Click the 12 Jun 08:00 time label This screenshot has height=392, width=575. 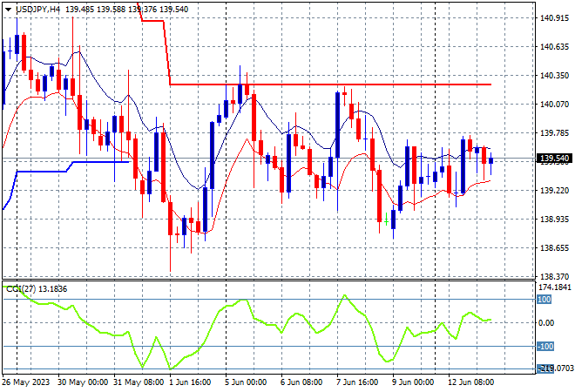471,382
